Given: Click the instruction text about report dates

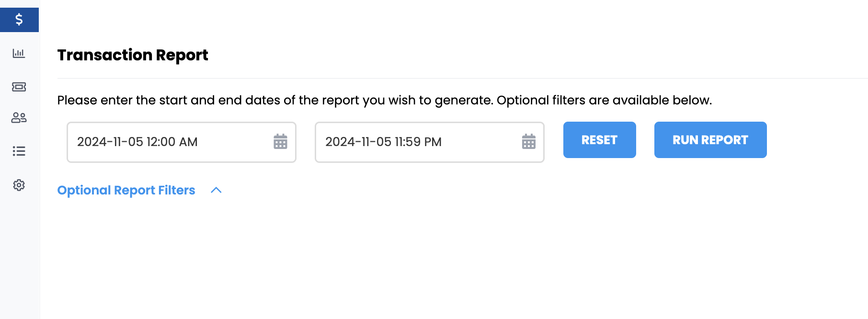Looking at the screenshot, I should point(385,100).
